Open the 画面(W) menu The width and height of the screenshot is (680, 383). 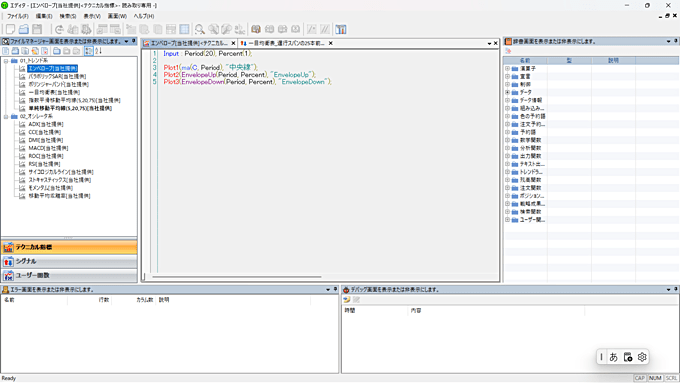117,16
